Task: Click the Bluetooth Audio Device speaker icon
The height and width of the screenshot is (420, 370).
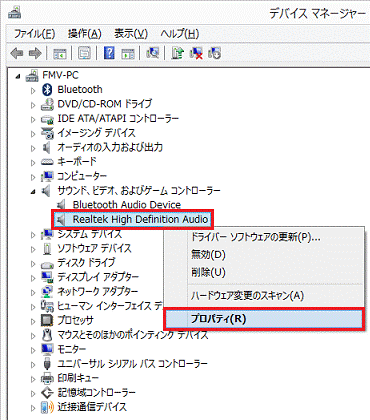Action: (x=61, y=205)
